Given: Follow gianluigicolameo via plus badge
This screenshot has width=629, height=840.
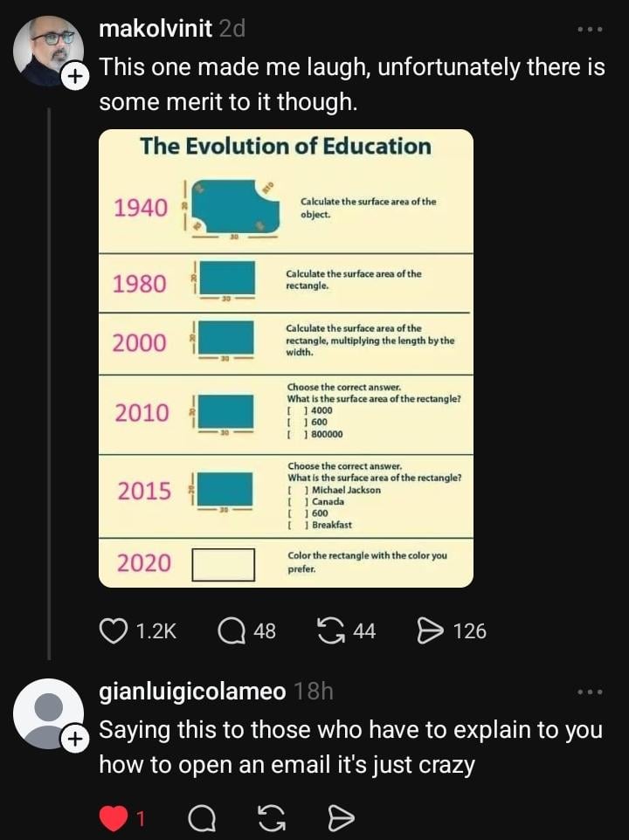Looking at the screenshot, I should pos(76,740).
